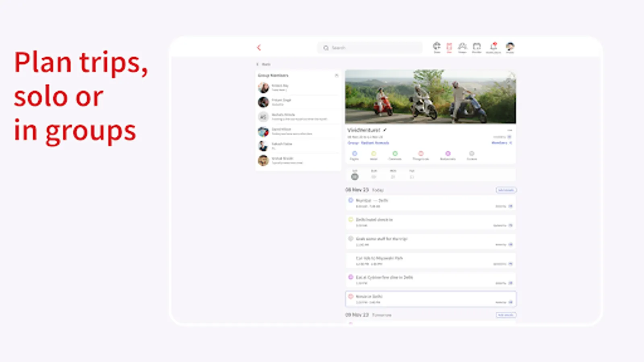The height and width of the screenshot is (362, 644).
Task: Open the Planner icon in the navigation bar
Action: [x=477, y=46]
